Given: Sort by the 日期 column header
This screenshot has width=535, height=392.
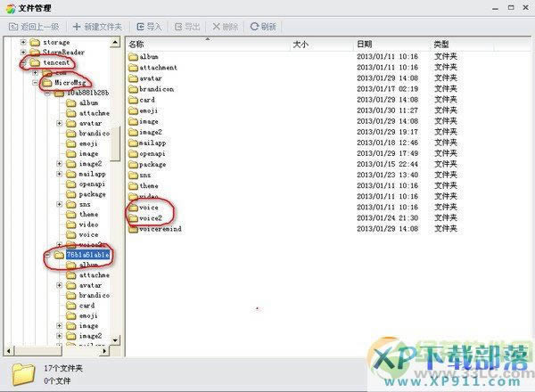Looking at the screenshot, I should pyautogui.click(x=364, y=44).
